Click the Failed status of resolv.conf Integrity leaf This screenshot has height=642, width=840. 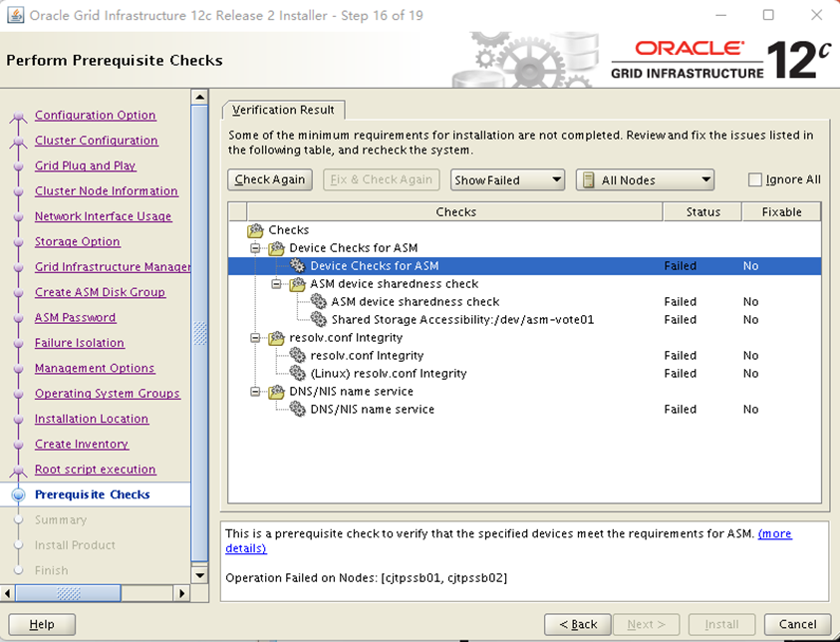[680, 355]
